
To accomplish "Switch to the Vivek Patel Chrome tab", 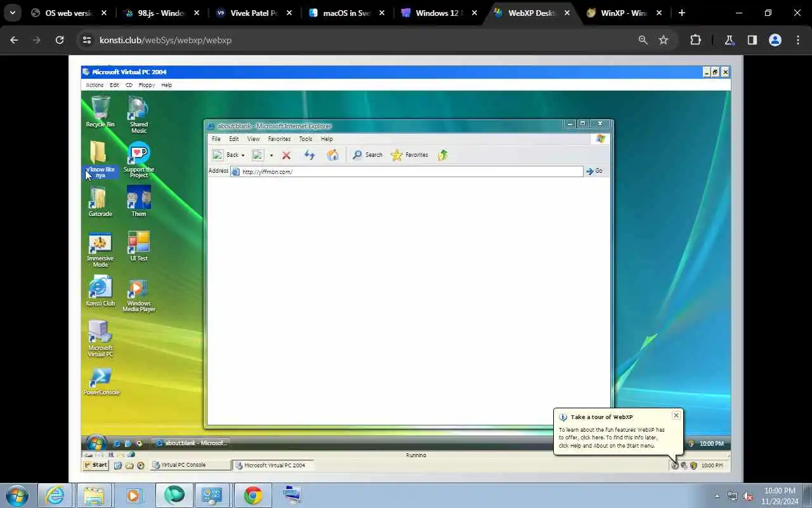I will click(254, 13).
